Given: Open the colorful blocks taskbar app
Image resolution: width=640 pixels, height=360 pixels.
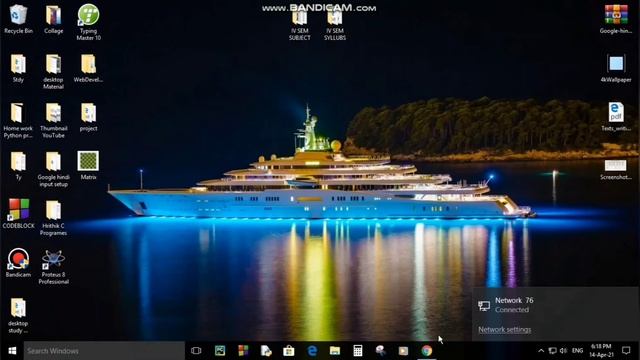Looking at the screenshot, I should [x=243, y=351].
